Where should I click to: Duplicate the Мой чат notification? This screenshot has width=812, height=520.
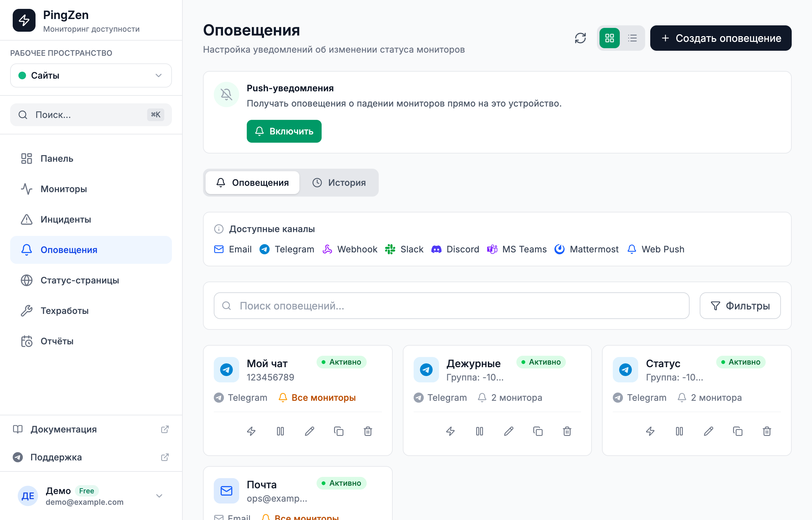338,431
